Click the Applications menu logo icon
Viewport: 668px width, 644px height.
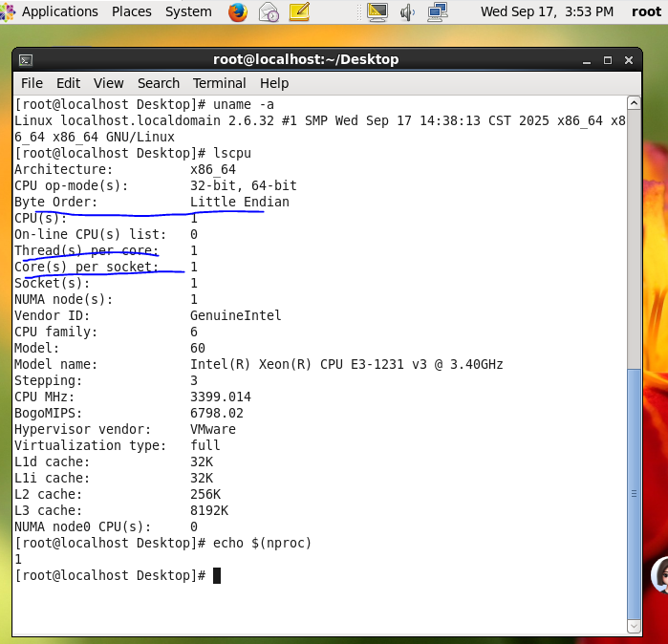coord(8,11)
